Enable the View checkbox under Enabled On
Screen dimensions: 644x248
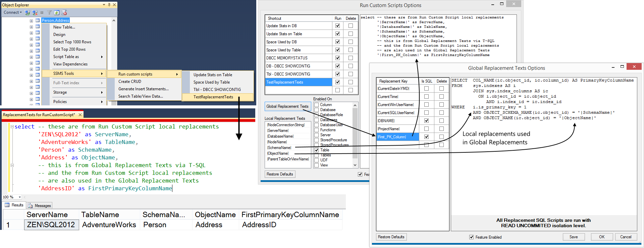pos(316,165)
